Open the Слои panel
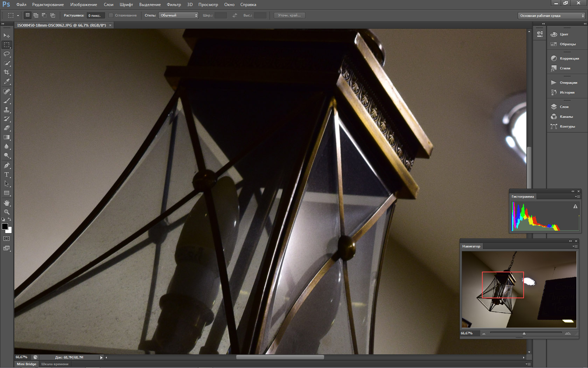Screen dimensions: 588x368 564,107
